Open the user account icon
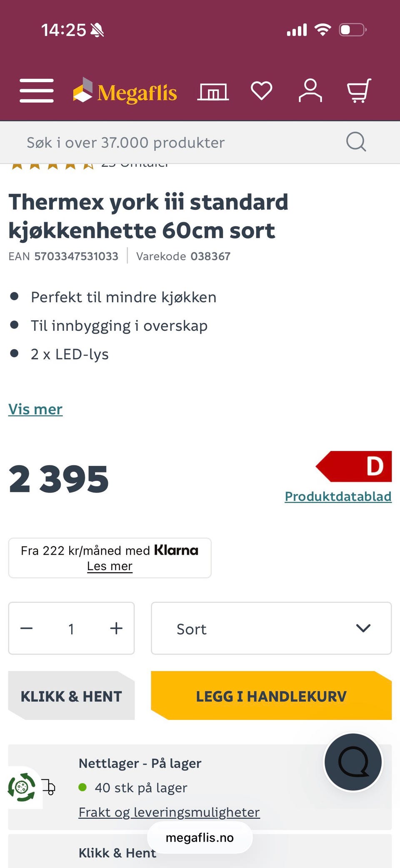 310,91
